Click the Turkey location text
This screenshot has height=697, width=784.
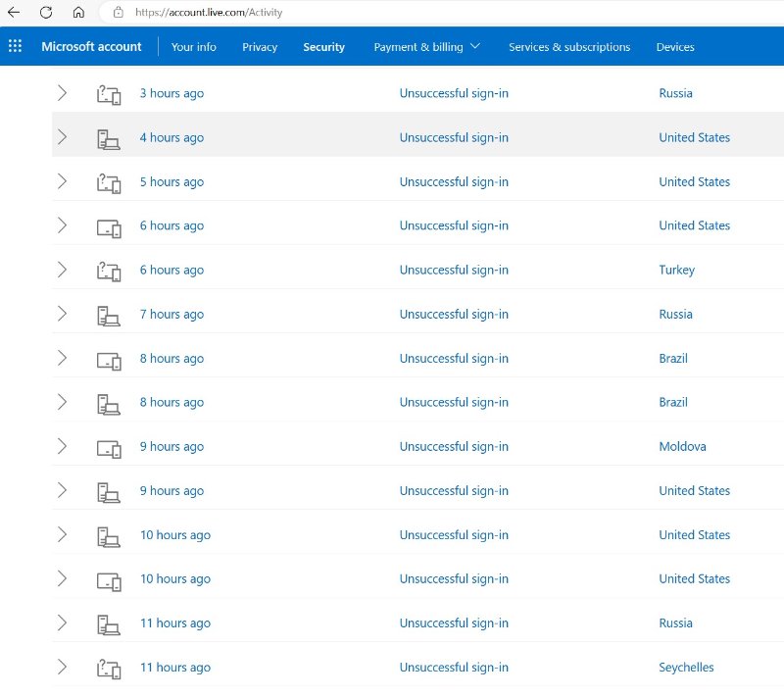point(676,270)
